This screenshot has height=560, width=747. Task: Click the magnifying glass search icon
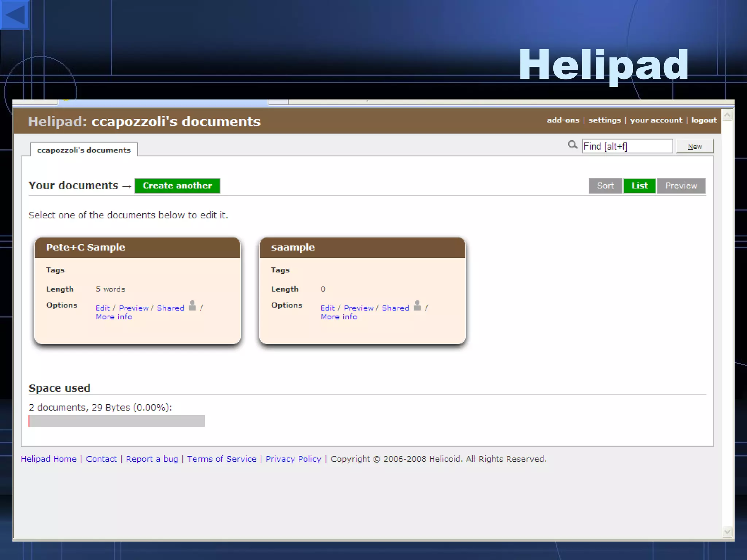(573, 145)
